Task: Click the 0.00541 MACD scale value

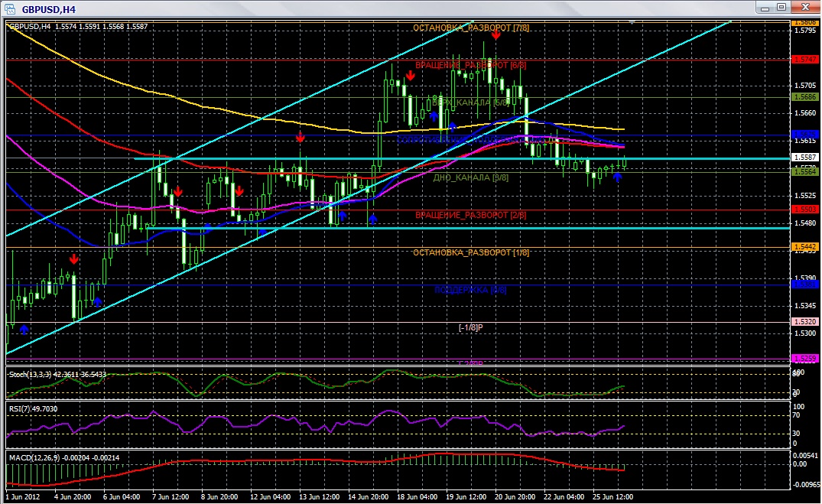Action: (x=804, y=455)
